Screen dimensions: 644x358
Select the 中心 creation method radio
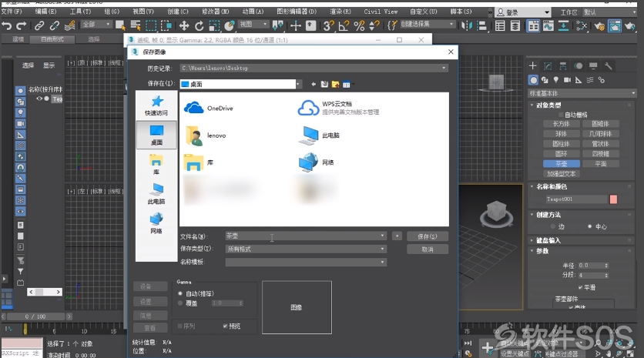click(590, 226)
